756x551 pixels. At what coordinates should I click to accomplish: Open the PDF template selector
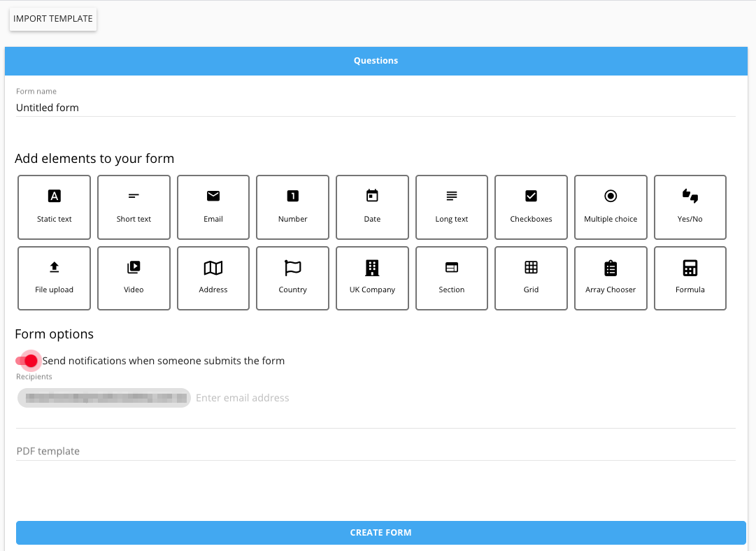pyautogui.click(x=376, y=451)
